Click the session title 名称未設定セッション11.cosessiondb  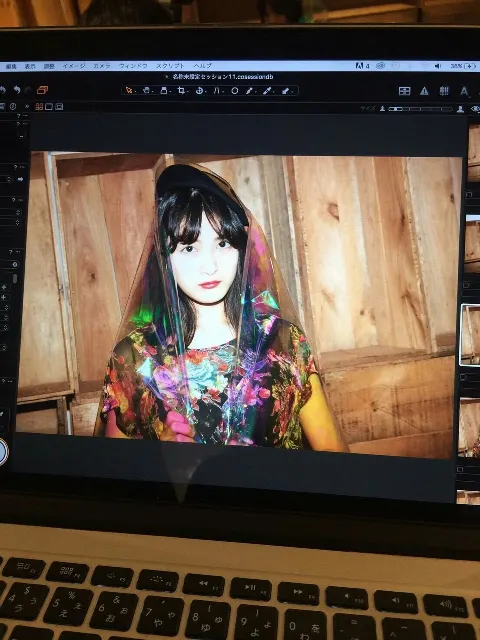[222, 77]
